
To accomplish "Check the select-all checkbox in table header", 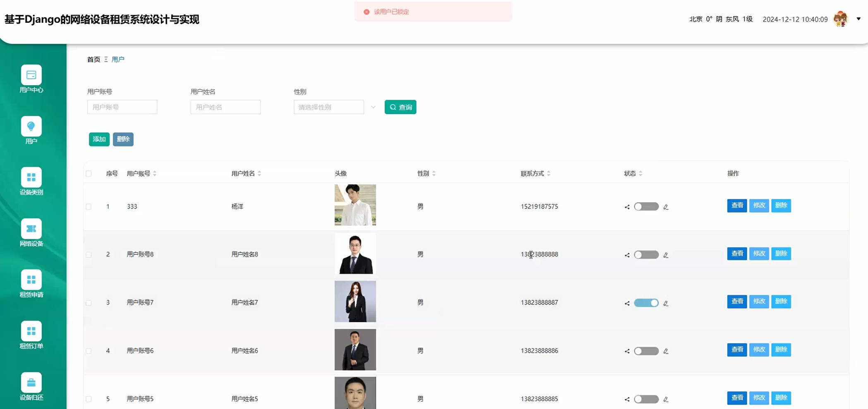I will coord(88,174).
